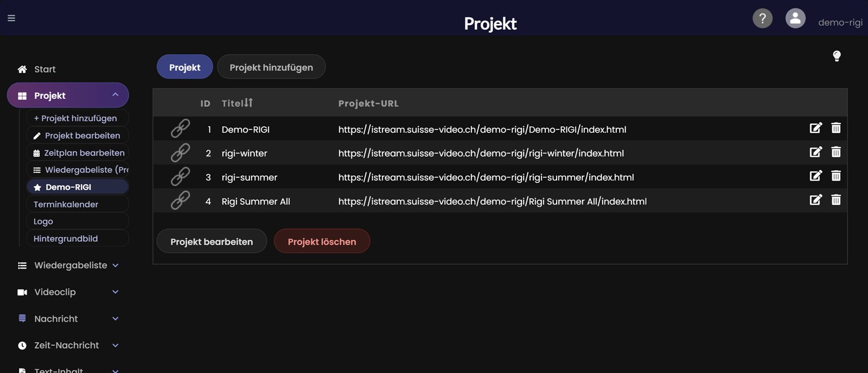This screenshot has height=373, width=868.
Task: Click the red 'Projekt löschen' button
Action: pos(322,241)
